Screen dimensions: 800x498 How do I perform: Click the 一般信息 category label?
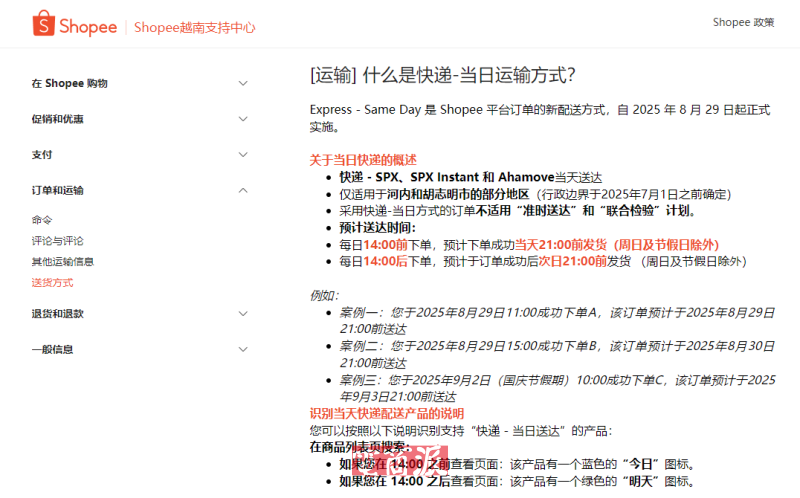[x=52, y=349]
